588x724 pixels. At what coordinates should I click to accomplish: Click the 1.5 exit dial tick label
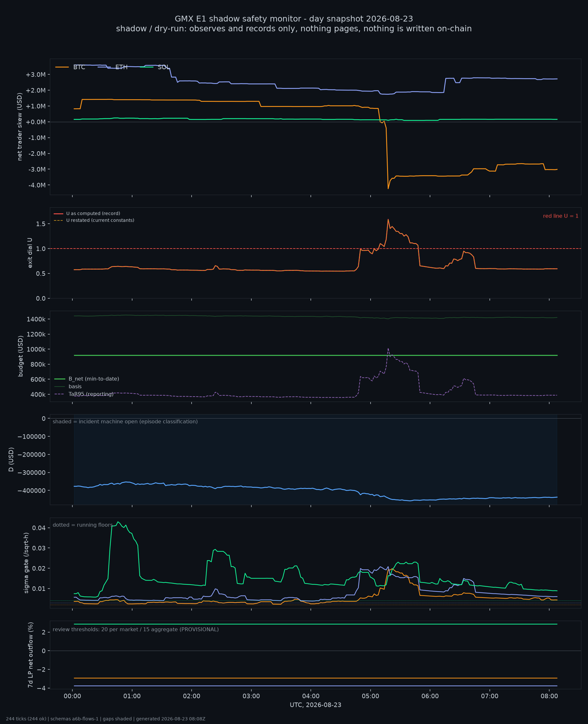41,224
